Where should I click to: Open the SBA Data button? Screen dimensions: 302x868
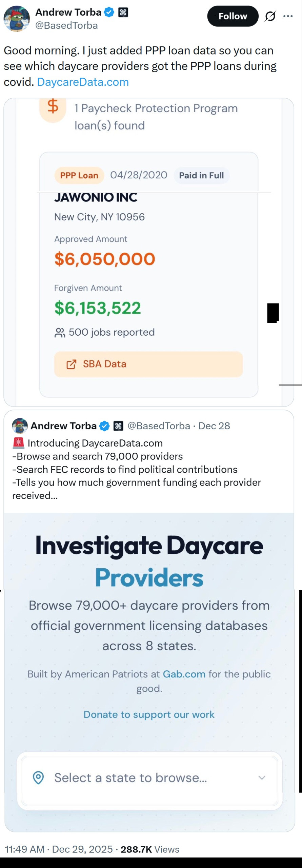[148, 364]
